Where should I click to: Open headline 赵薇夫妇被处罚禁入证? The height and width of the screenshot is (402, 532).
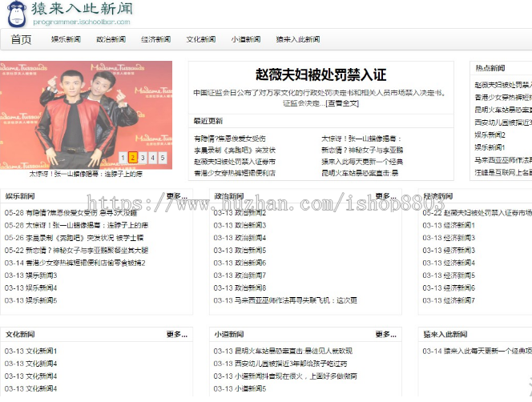pyautogui.click(x=320, y=75)
